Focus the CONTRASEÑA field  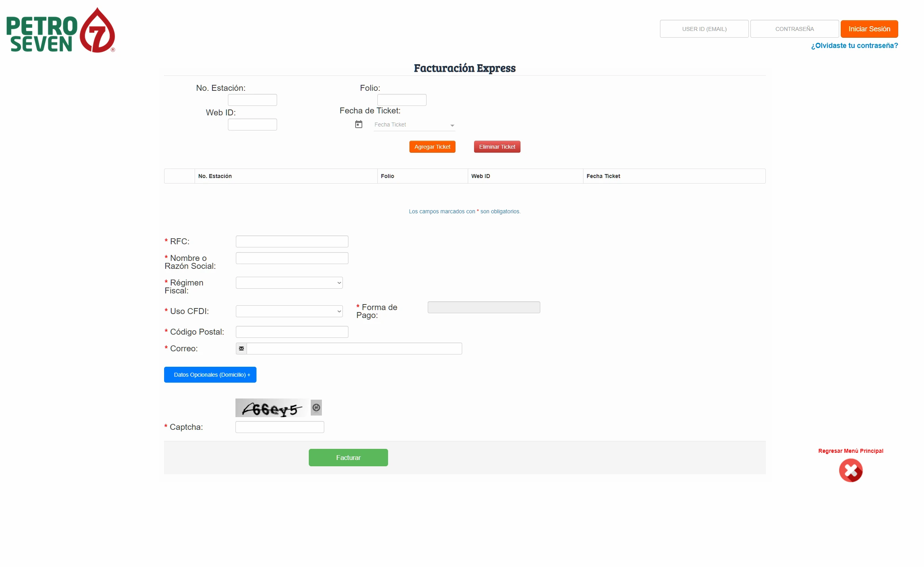click(795, 29)
